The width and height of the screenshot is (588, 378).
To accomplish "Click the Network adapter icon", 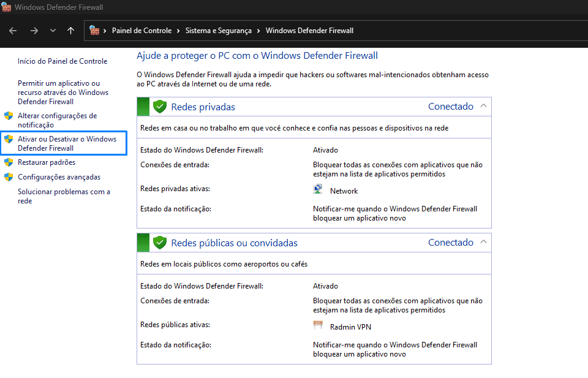I will tap(318, 189).
